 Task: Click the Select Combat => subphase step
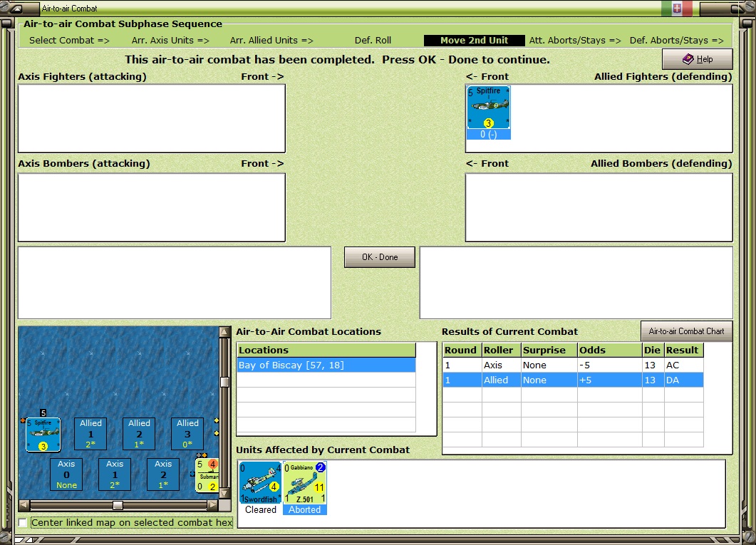click(69, 41)
